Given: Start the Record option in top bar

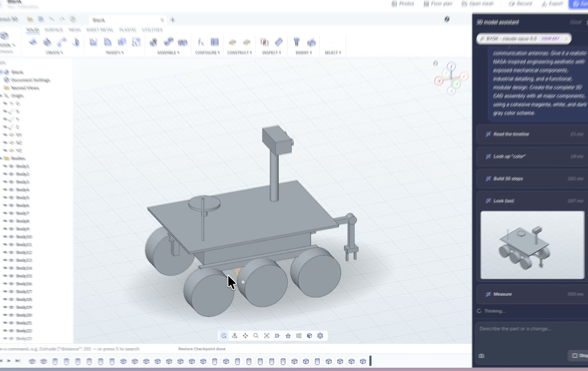Looking at the screenshot, I should (x=520, y=4).
